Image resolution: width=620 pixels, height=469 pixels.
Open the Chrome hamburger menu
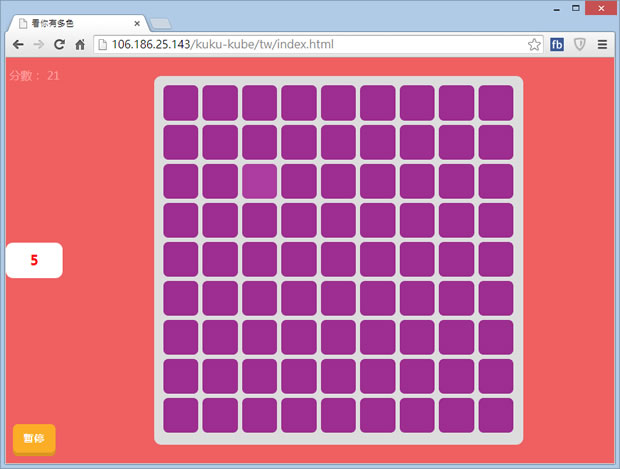tap(602, 45)
